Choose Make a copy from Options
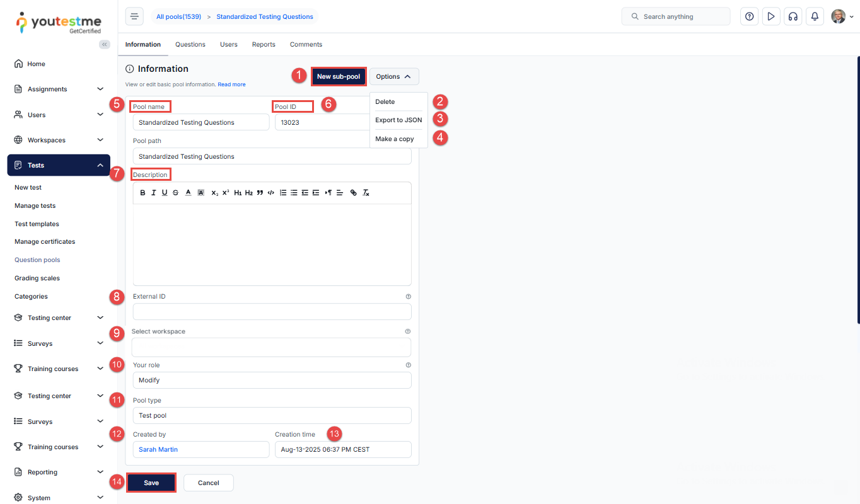This screenshot has height=504, width=860. pos(395,139)
